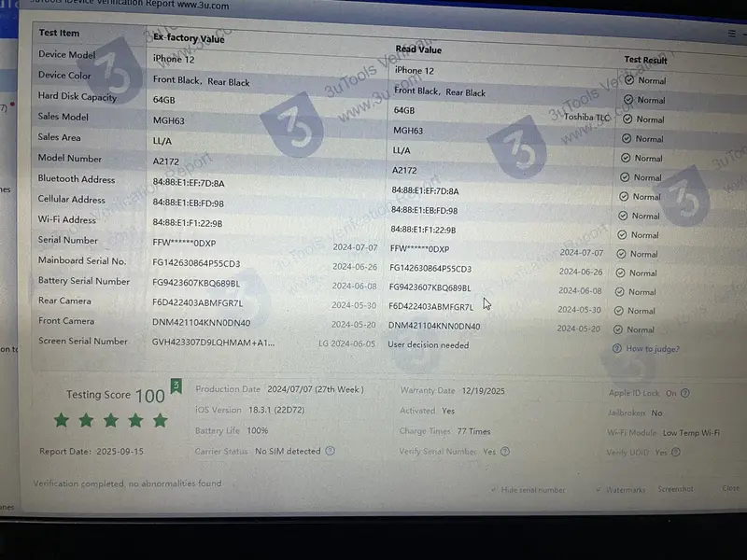Open the menu icon at top right
747x560 pixels.
pos(732,34)
